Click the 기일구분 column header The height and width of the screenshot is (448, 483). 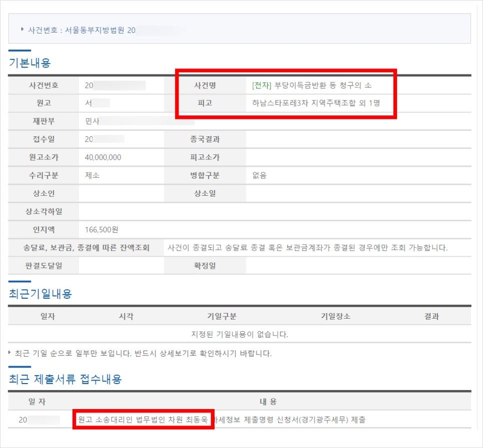point(221,316)
